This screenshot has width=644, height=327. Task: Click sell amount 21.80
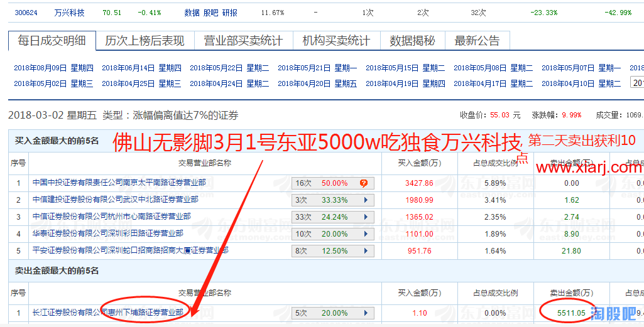tap(571, 251)
